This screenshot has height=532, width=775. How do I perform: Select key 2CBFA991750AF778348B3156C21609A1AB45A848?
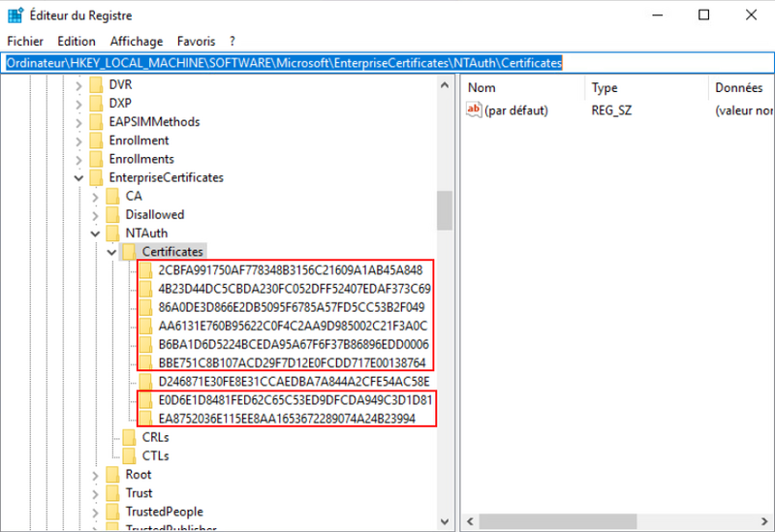[290, 270]
